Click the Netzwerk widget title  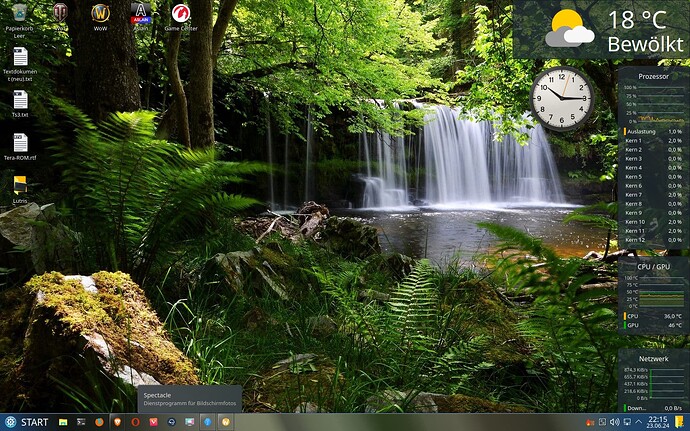point(653,359)
